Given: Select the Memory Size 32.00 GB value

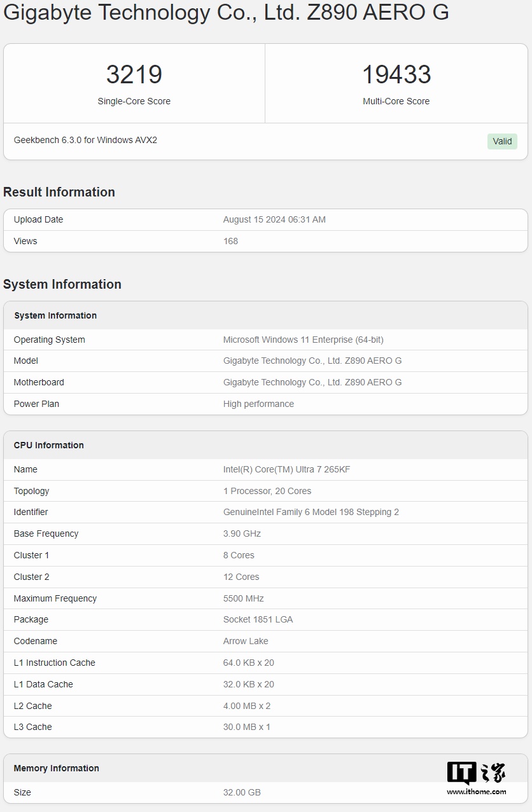Looking at the screenshot, I should tap(242, 792).
